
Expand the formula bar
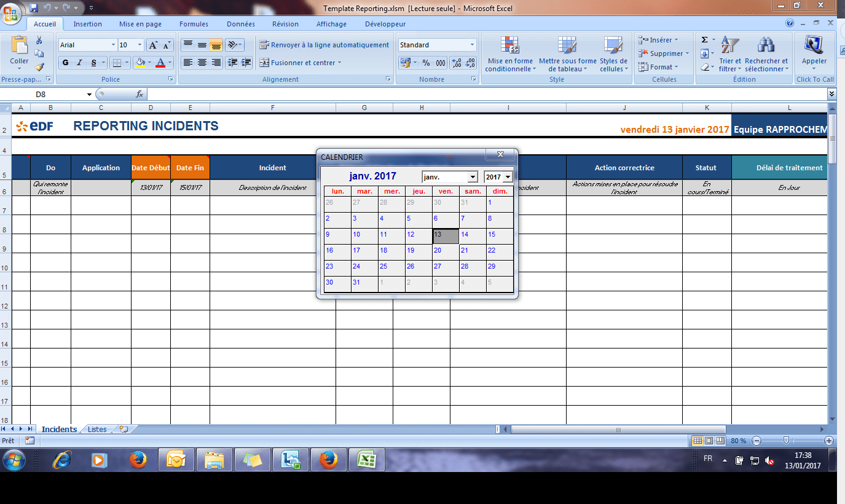coord(831,94)
